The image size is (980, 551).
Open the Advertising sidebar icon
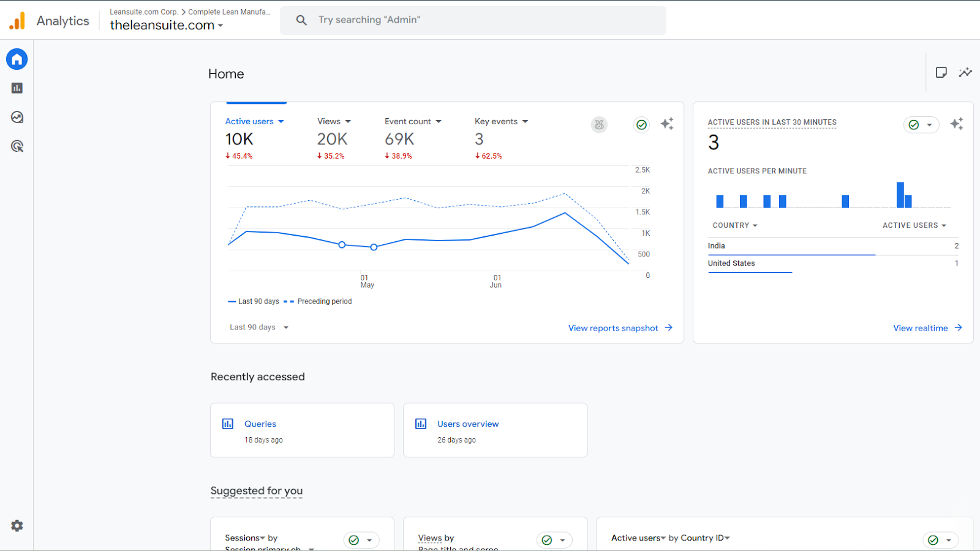[17, 146]
